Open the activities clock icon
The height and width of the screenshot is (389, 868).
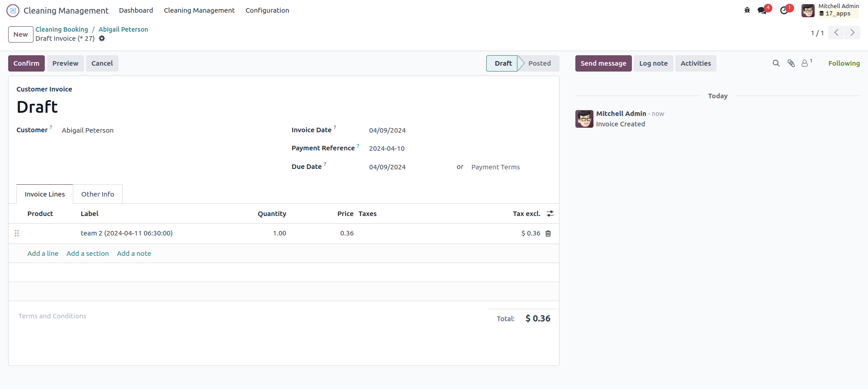[x=784, y=10]
